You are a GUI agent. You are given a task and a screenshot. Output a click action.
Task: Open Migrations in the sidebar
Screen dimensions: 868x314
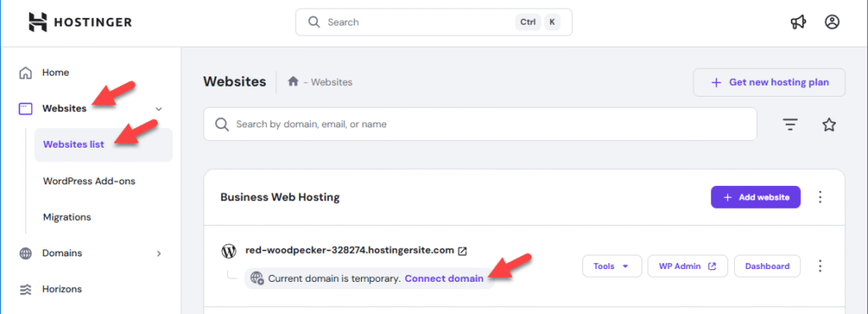click(67, 217)
